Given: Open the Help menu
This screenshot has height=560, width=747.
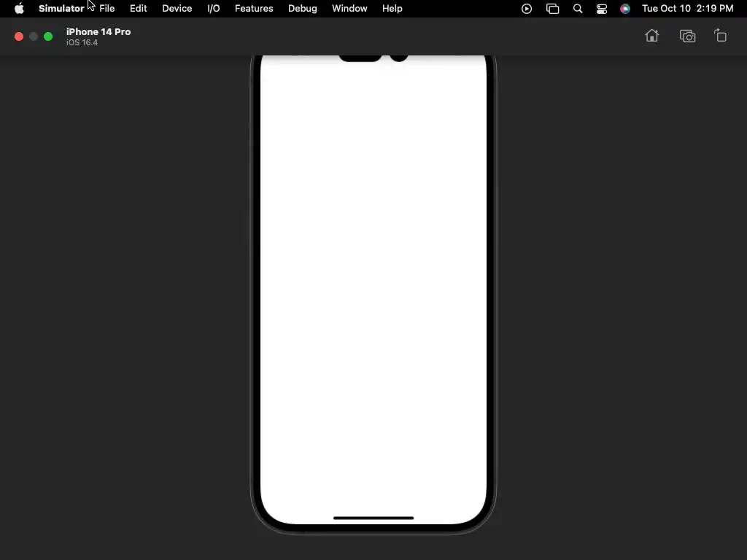Looking at the screenshot, I should (x=392, y=9).
